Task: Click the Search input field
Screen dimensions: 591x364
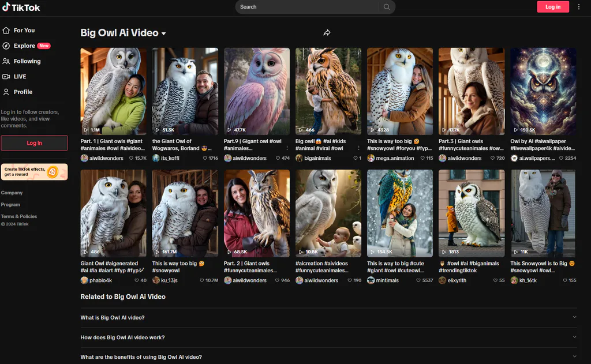Action: pos(307,7)
